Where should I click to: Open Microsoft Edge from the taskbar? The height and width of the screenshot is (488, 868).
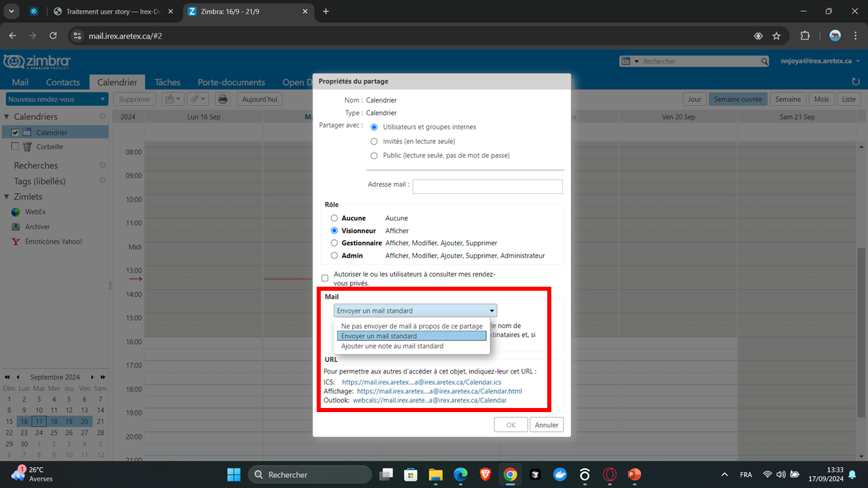click(460, 474)
